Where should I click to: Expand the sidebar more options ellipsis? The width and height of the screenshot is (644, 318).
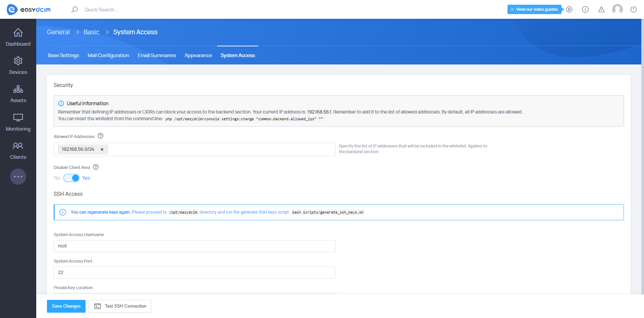pyautogui.click(x=18, y=177)
